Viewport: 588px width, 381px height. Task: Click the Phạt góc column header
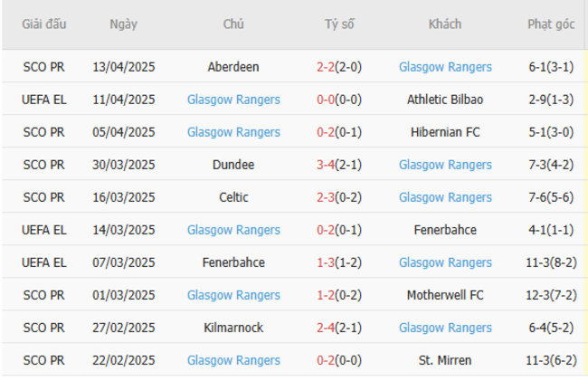[x=551, y=24]
